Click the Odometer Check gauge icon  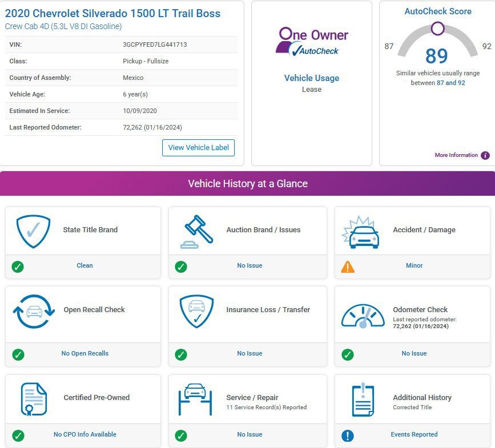pos(363,316)
